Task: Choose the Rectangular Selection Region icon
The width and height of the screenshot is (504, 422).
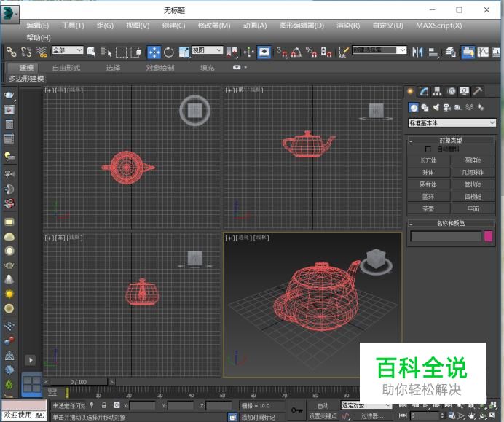Action: click(x=122, y=52)
